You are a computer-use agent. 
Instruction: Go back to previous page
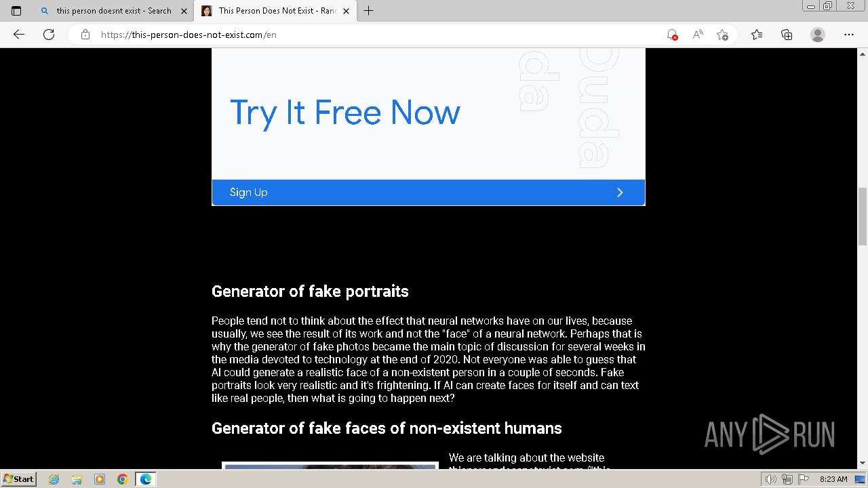(x=19, y=35)
